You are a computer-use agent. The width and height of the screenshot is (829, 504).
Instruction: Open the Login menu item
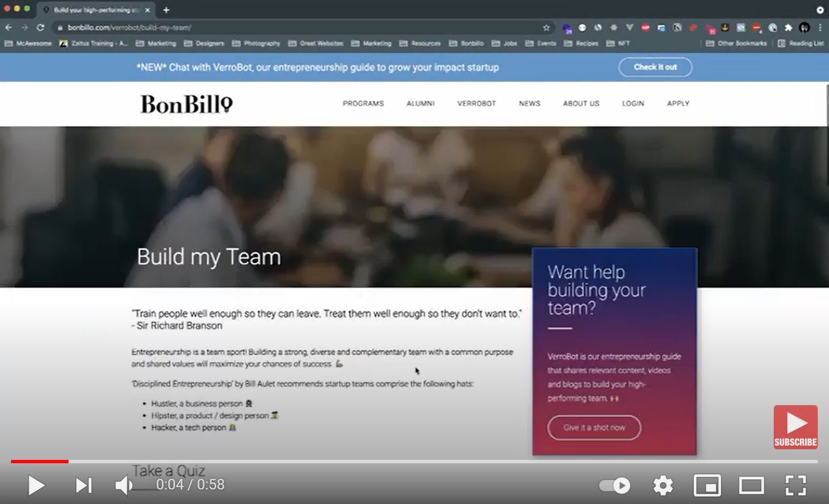633,103
